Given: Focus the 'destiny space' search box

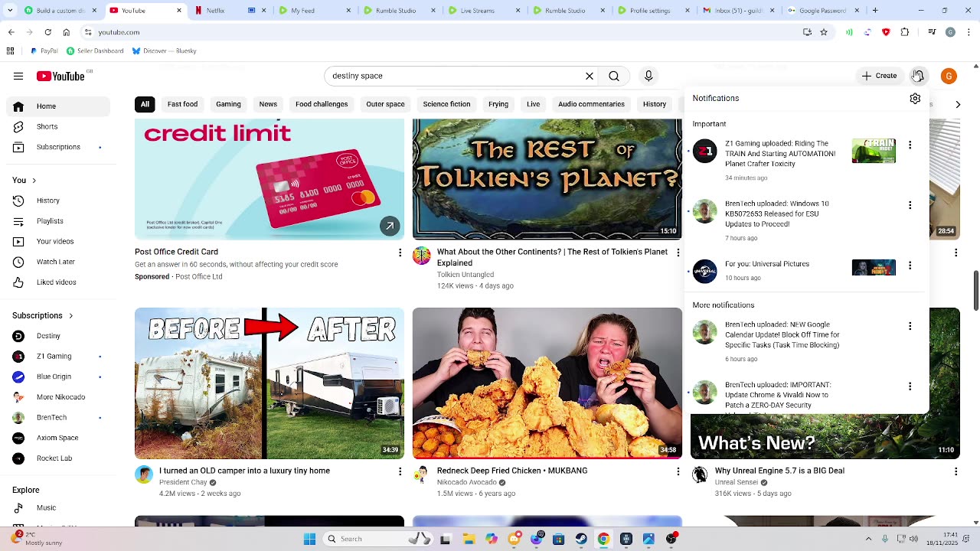Looking at the screenshot, I should 456,76.
